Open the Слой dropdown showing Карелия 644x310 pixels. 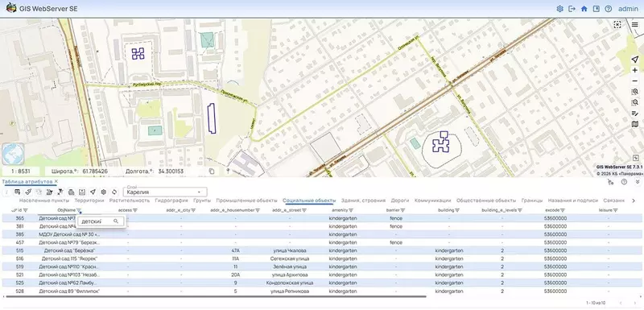click(166, 192)
